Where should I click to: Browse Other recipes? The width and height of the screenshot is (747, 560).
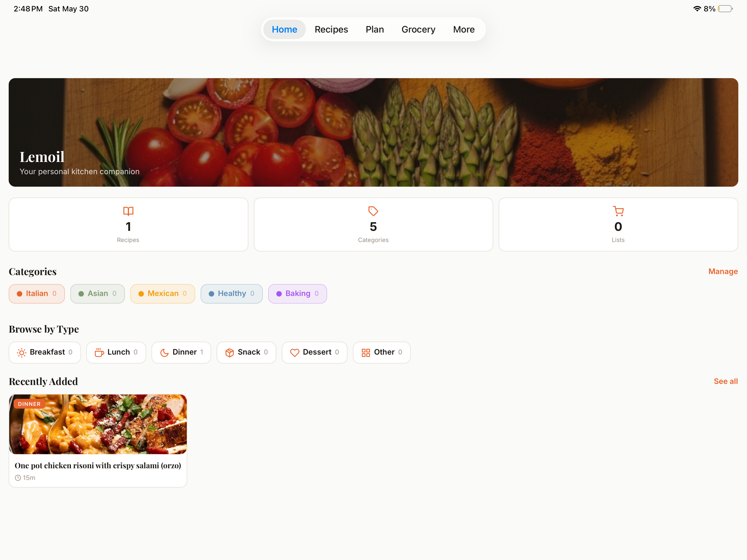click(x=382, y=352)
